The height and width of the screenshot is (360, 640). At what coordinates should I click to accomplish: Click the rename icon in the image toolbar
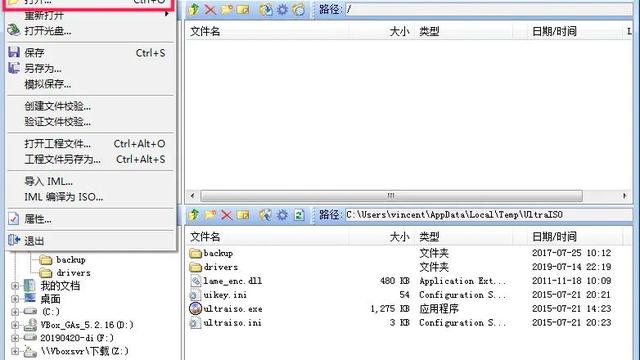click(x=243, y=9)
